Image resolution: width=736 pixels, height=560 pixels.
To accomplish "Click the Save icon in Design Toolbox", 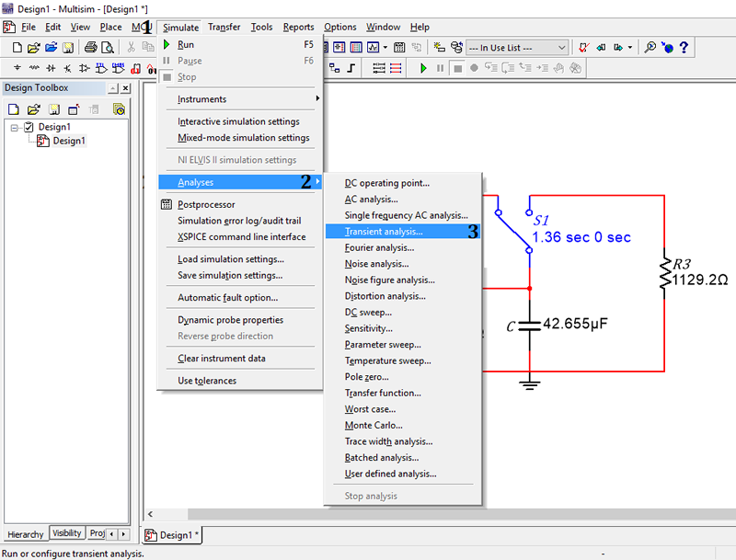I will tap(54, 109).
